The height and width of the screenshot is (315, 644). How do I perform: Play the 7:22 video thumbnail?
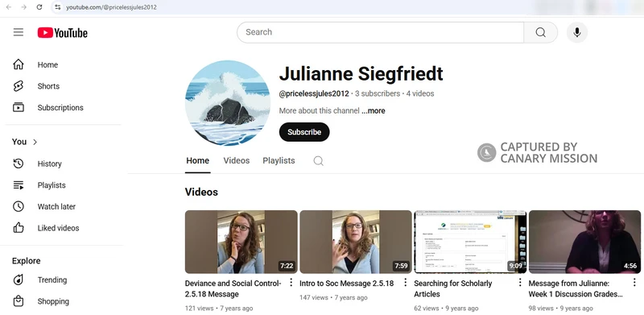[x=241, y=242]
